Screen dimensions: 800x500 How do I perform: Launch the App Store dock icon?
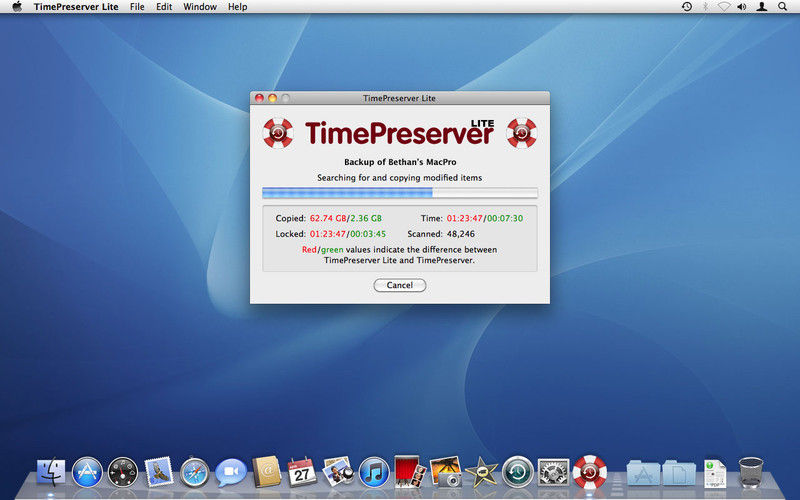point(87,472)
